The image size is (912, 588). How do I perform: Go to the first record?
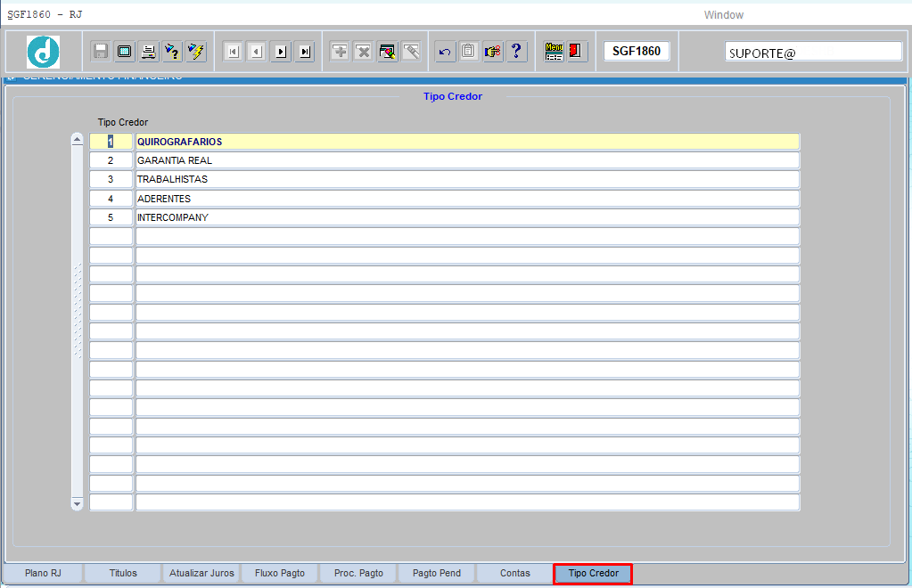[233, 52]
